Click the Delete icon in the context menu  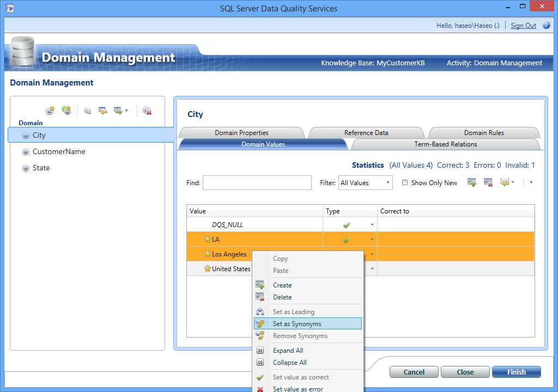tap(260, 297)
